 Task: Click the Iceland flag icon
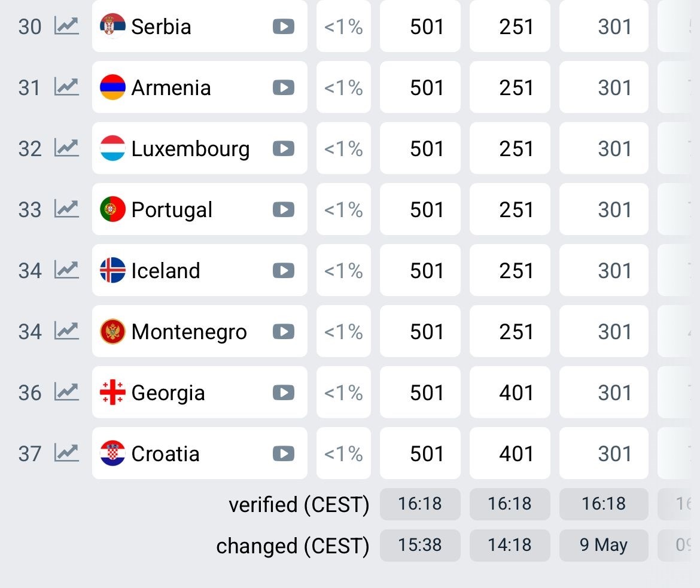click(x=112, y=270)
